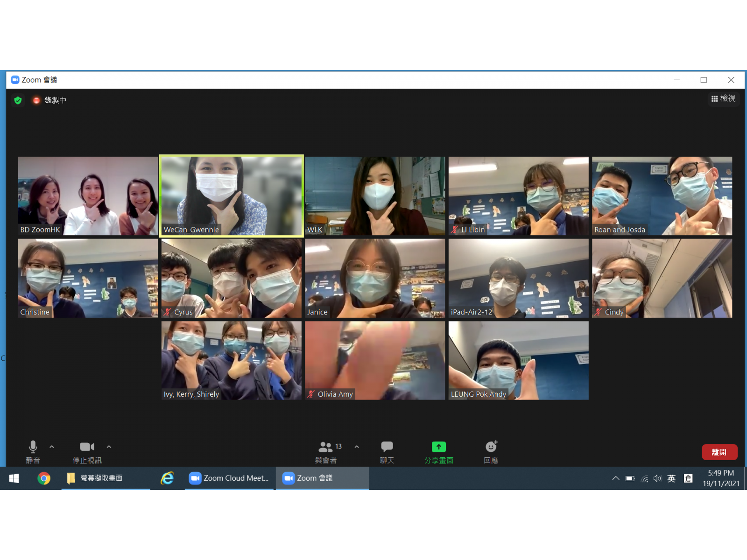
Task: Click the green encryption shield icon
Action: (18, 100)
